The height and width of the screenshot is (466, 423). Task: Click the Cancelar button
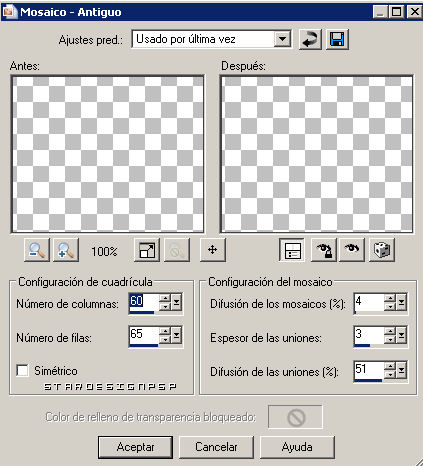216,447
